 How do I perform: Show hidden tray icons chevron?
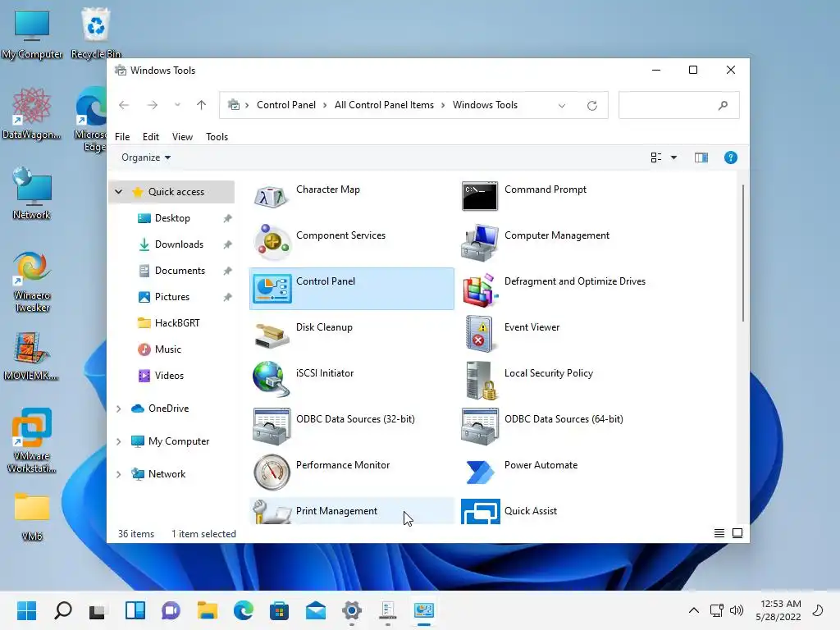point(694,610)
